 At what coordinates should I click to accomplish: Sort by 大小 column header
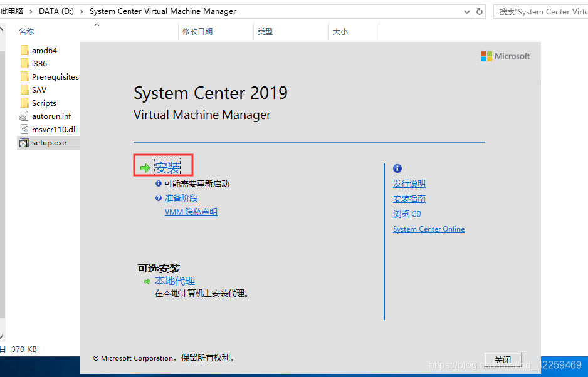pos(340,31)
